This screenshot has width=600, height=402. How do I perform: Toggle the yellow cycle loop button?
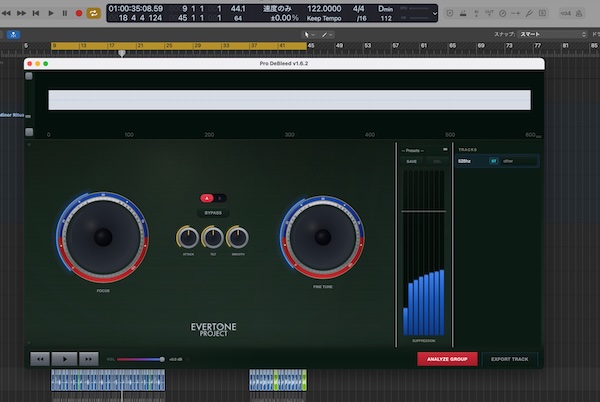93,13
